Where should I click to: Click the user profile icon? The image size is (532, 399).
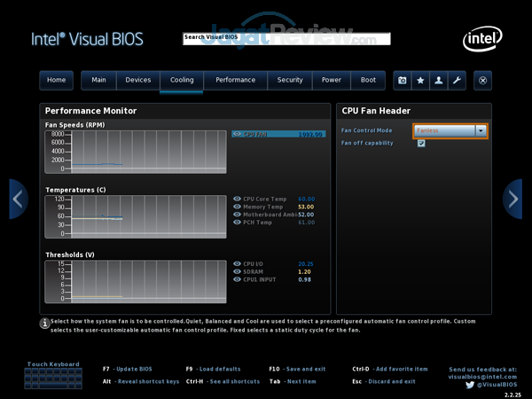(438, 80)
